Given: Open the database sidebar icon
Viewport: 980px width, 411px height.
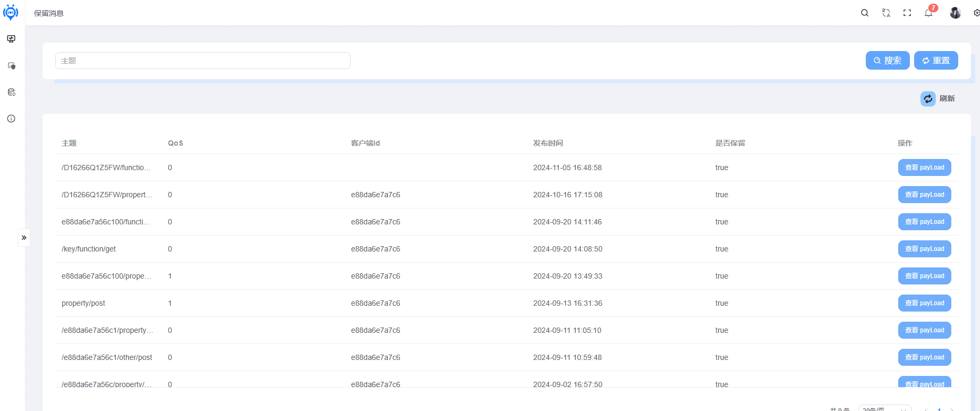Looking at the screenshot, I should tap(11, 92).
